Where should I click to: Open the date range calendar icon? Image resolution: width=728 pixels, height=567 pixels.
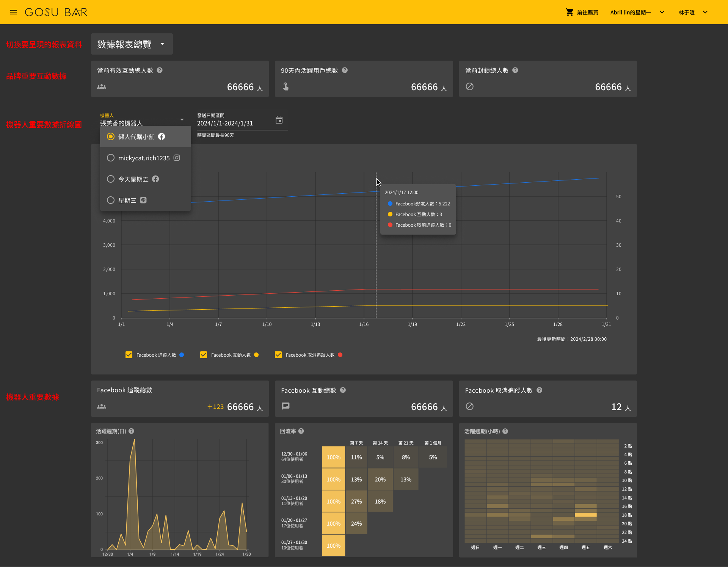click(x=279, y=120)
